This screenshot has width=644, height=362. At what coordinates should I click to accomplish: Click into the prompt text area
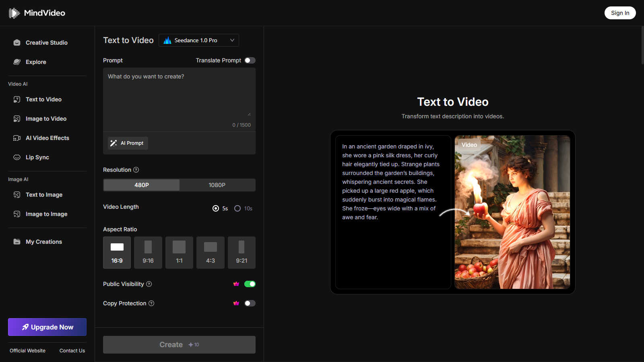(x=179, y=95)
